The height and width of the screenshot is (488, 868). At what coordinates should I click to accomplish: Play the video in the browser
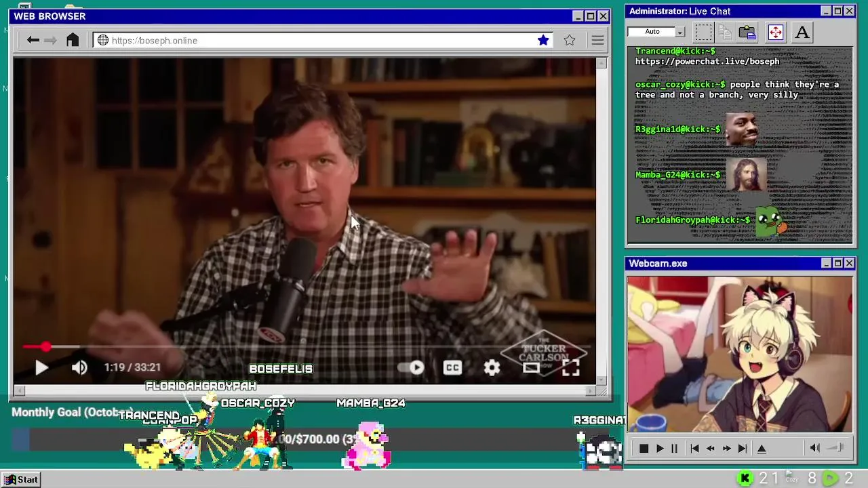tap(41, 367)
